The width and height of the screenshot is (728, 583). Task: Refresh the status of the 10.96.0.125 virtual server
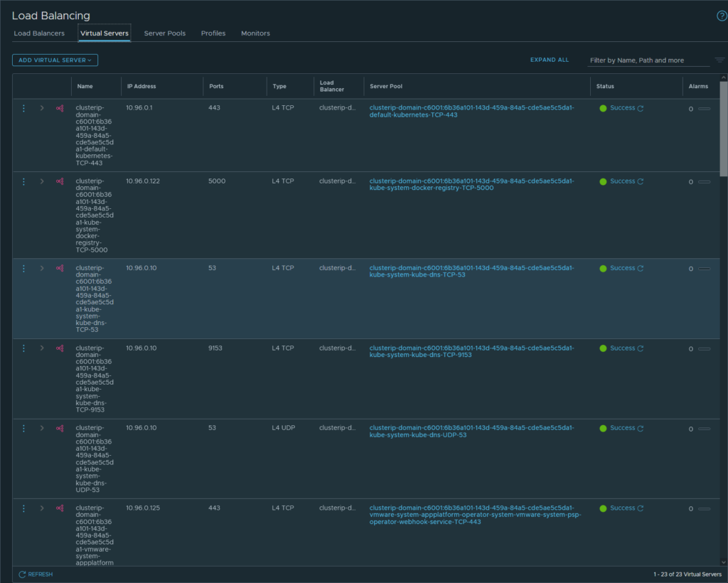coord(641,508)
